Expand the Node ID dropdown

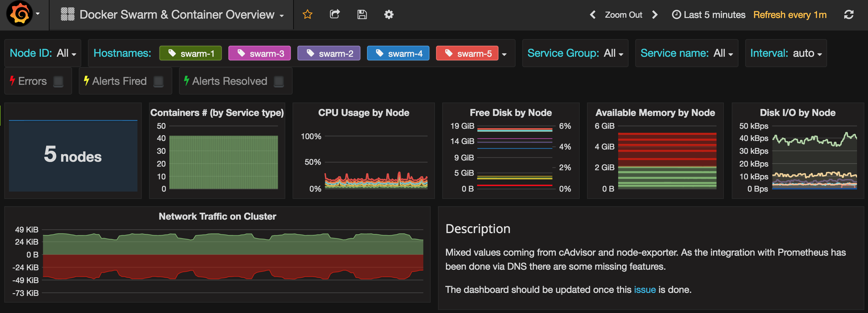66,53
